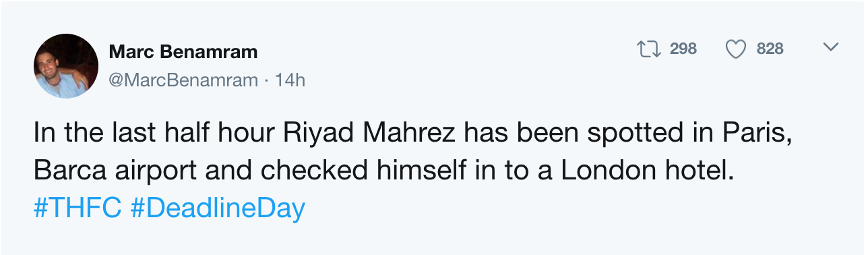The height and width of the screenshot is (255, 868).
Task: Click the 828 likes count
Action: tap(770, 49)
